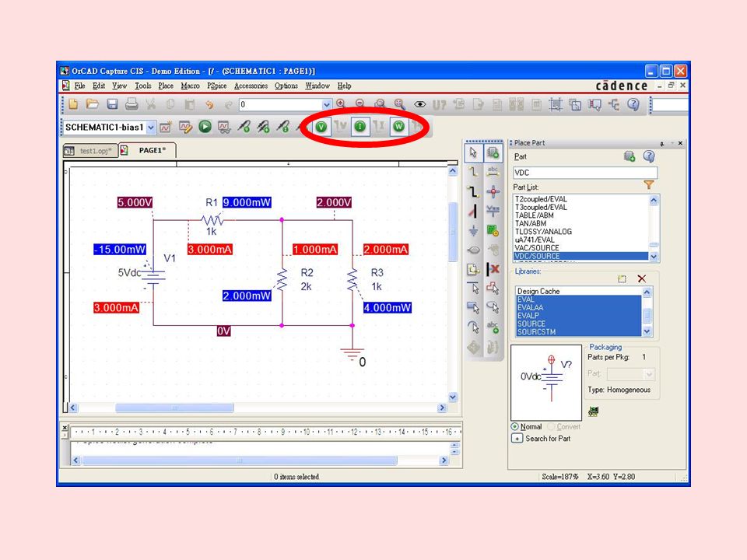Viewport: 747px width, 560px height.
Task: Zoom in on the schematic
Action: [341, 103]
